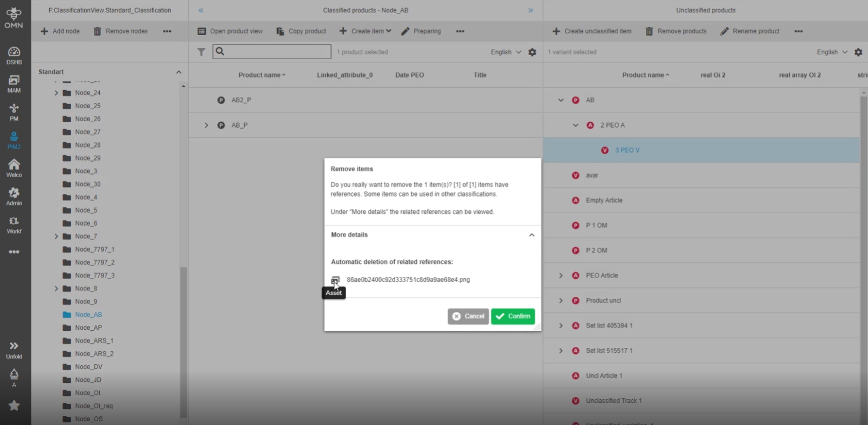Sort by the Linked_attribute_0 column

coord(345,75)
